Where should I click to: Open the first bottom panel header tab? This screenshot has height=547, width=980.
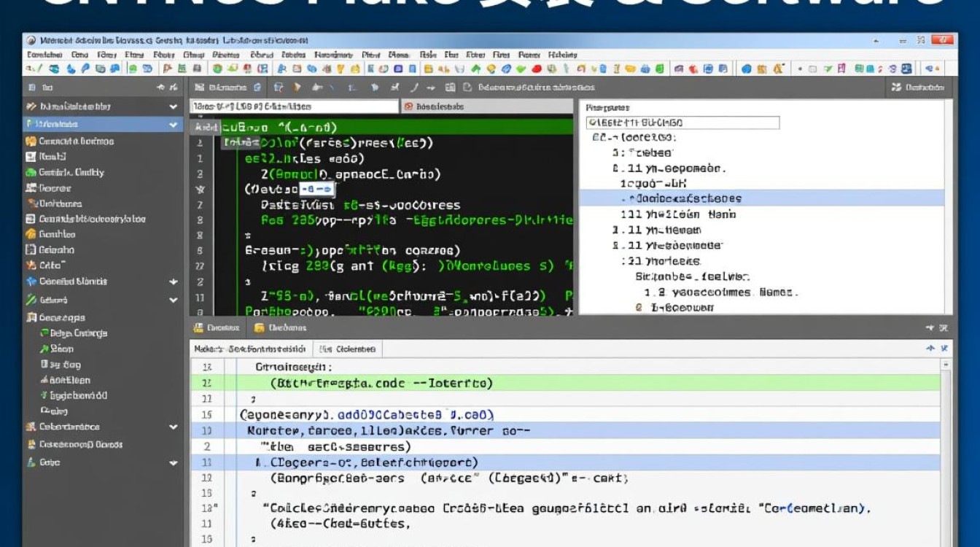click(x=217, y=328)
